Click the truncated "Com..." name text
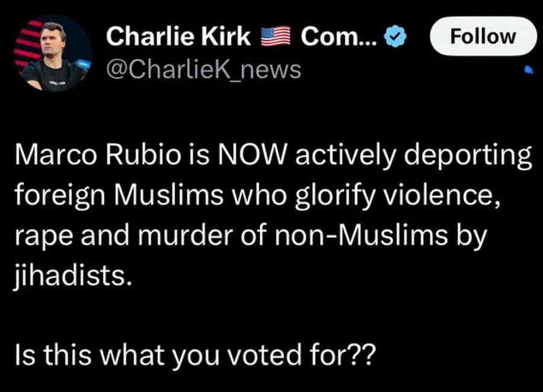This screenshot has height=392, width=543. point(338,37)
